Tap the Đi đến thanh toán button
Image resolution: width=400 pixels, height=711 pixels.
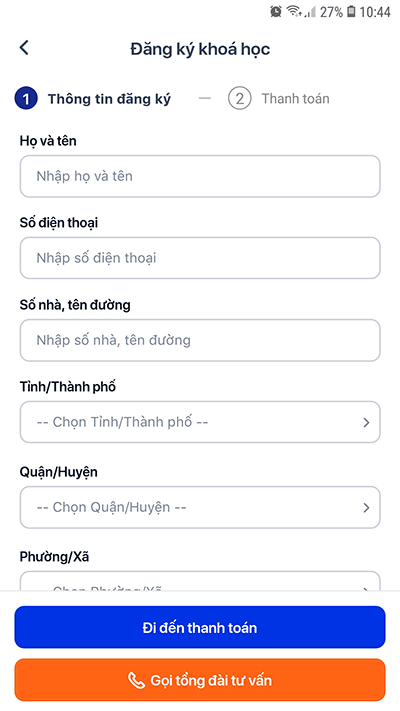point(200,627)
